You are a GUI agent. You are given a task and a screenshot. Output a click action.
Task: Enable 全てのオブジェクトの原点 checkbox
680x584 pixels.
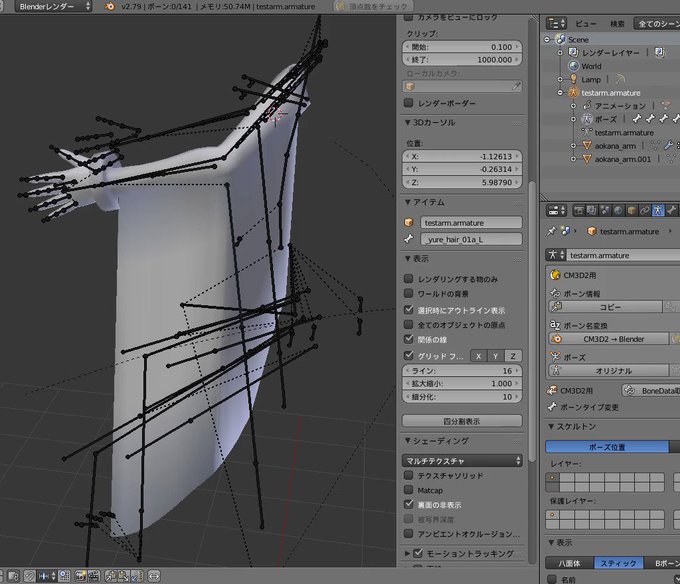tap(408, 324)
